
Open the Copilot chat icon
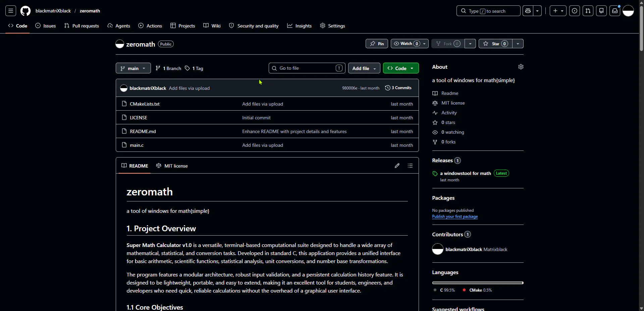coord(528,11)
